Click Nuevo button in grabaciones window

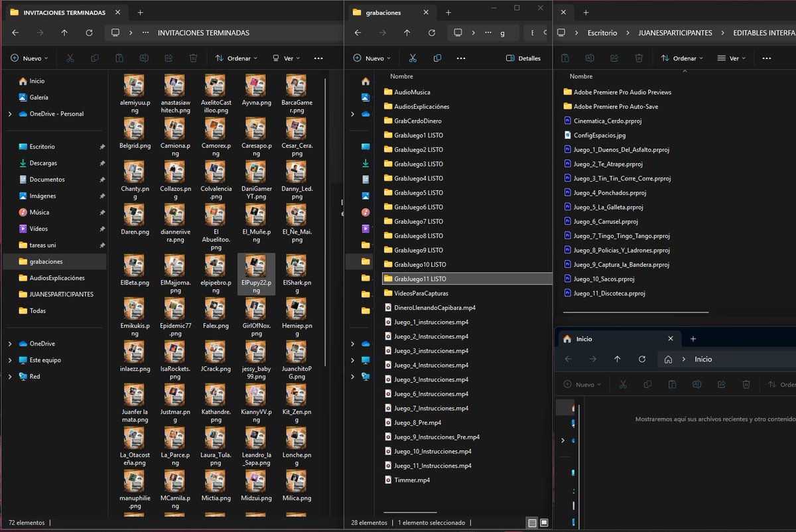[372, 58]
